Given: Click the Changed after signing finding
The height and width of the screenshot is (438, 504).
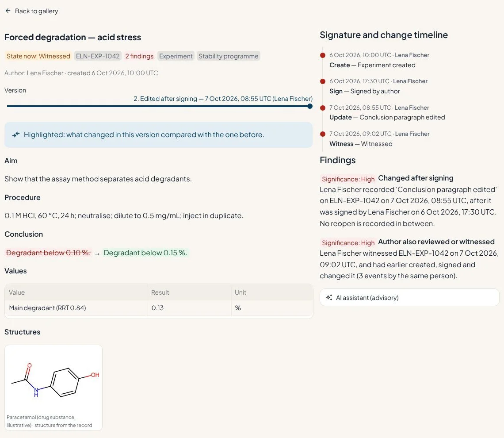Looking at the screenshot, I should coord(409,201).
